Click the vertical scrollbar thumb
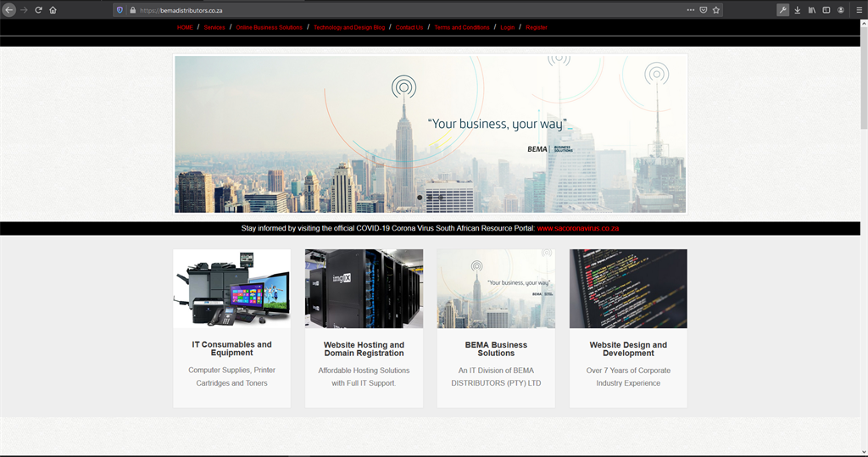The image size is (868, 457). (864, 79)
